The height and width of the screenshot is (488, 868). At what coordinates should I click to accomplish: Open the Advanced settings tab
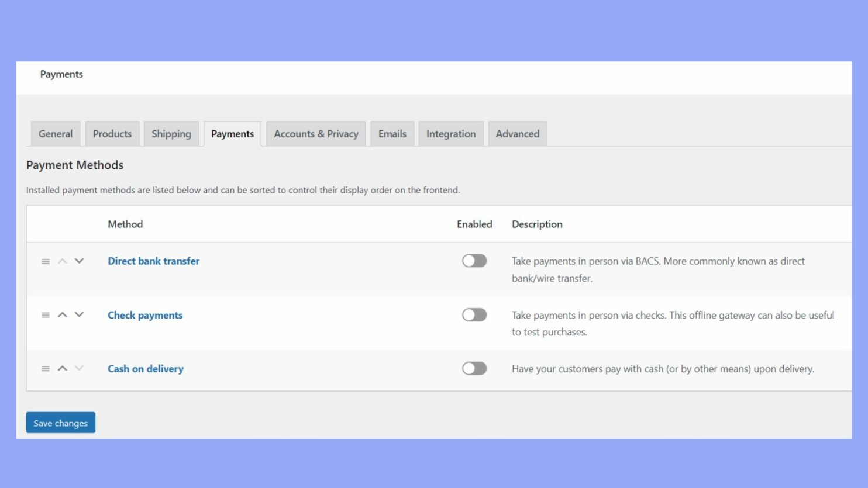coord(517,133)
